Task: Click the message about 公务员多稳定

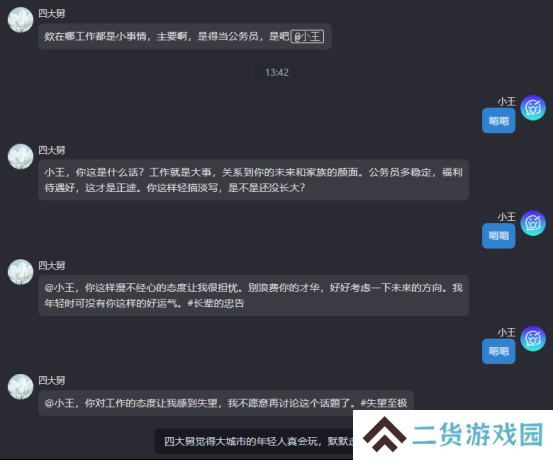Action: point(254,180)
